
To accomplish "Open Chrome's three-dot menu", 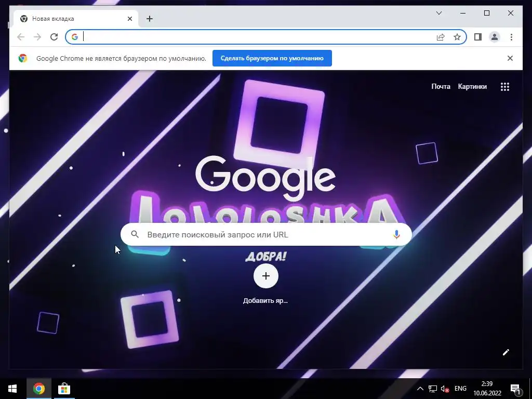I will (x=511, y=37).
